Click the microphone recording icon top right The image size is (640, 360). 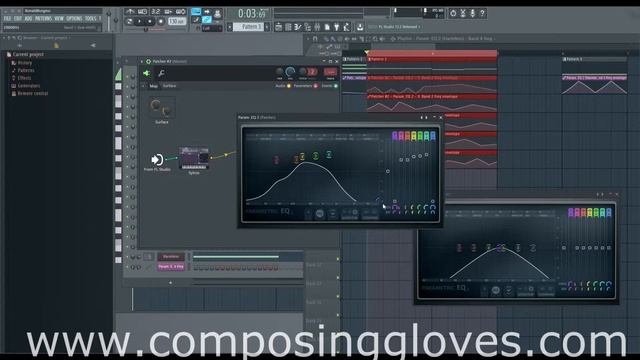pos(472,13)
